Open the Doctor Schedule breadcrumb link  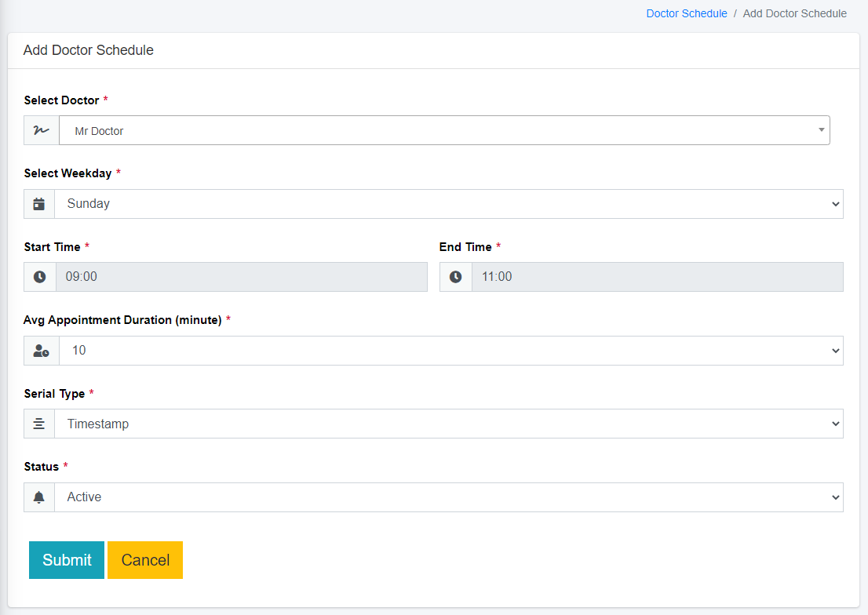click(687, 13)
